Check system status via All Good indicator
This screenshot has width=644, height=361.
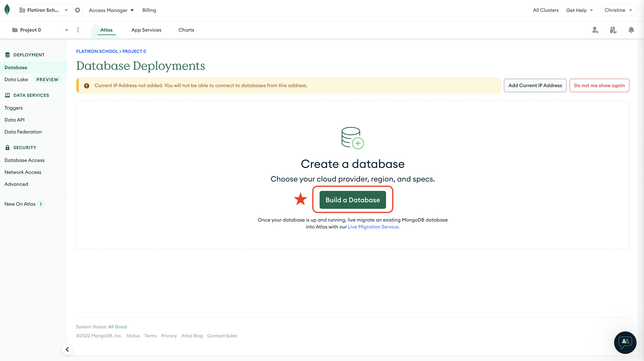tap(117, 326)
